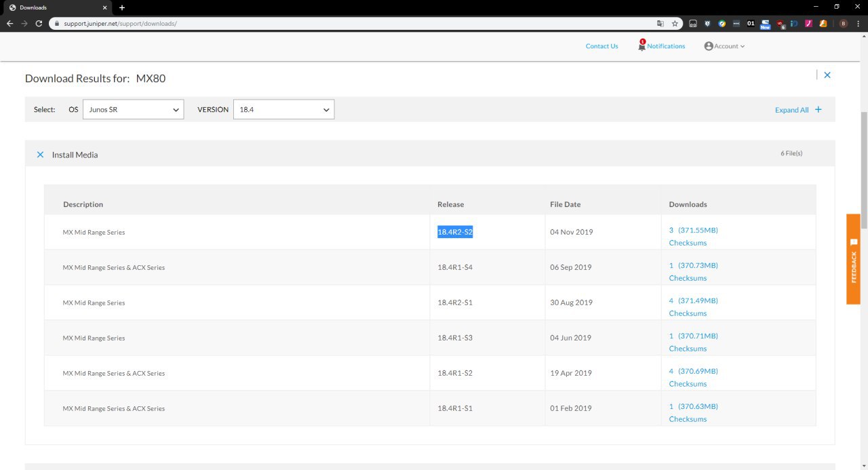Click Expand All link

tap(792, 110)
